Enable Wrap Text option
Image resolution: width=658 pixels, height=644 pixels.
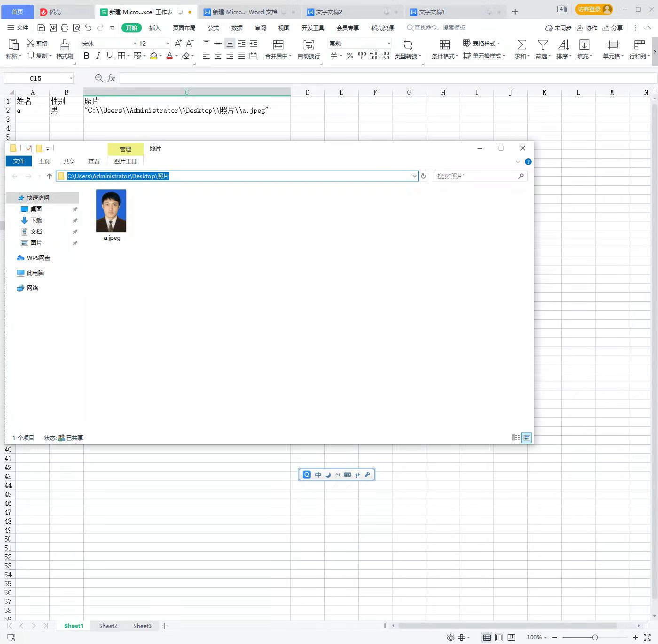point(309,49)
